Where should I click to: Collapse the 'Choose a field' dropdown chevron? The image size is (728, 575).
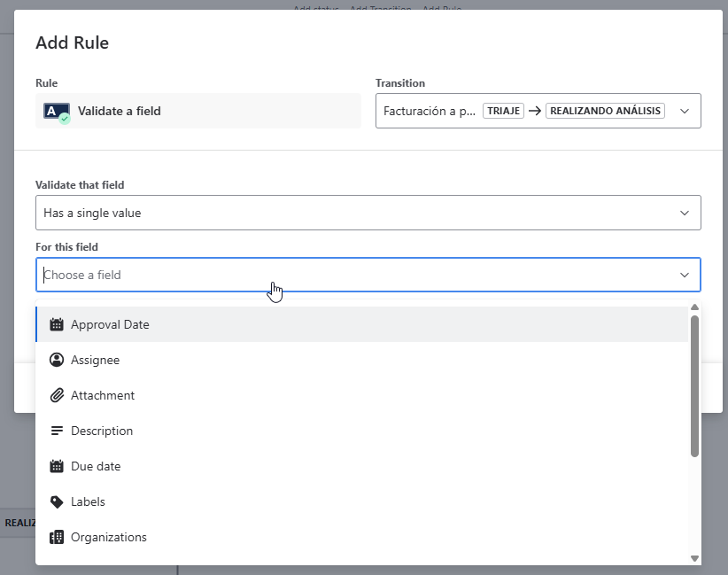point(684,275)
